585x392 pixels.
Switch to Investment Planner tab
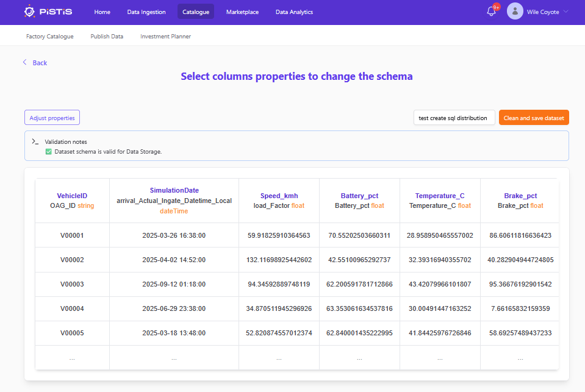(x=166, y=36)
